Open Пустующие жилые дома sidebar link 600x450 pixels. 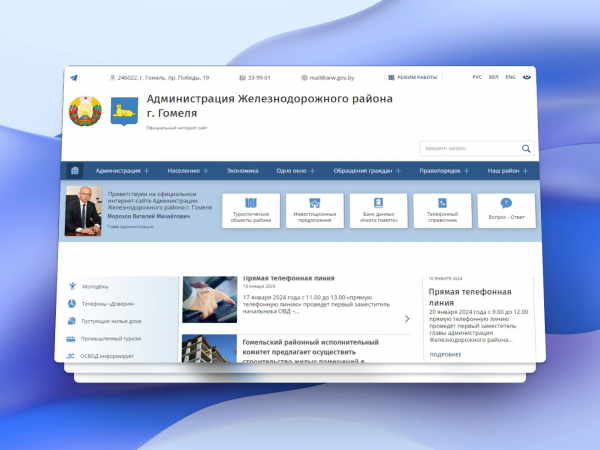[x=111, y=321]
